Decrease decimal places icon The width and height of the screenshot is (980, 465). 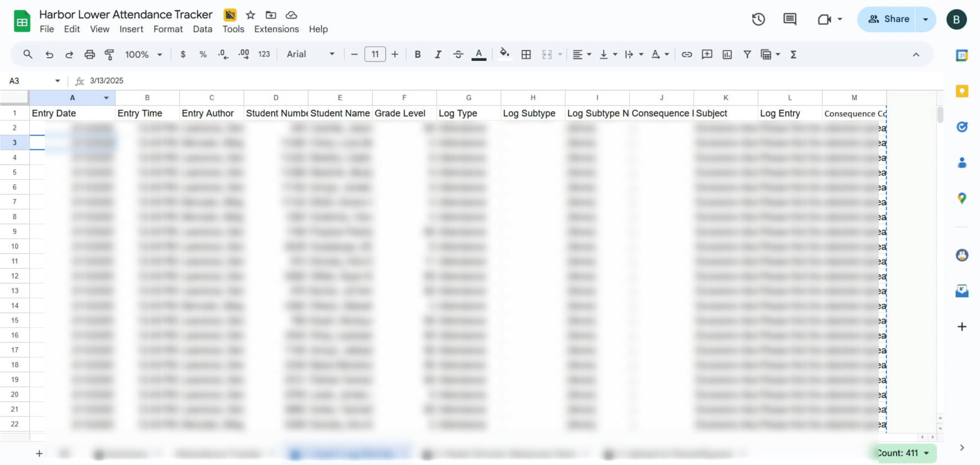[223, 54]
